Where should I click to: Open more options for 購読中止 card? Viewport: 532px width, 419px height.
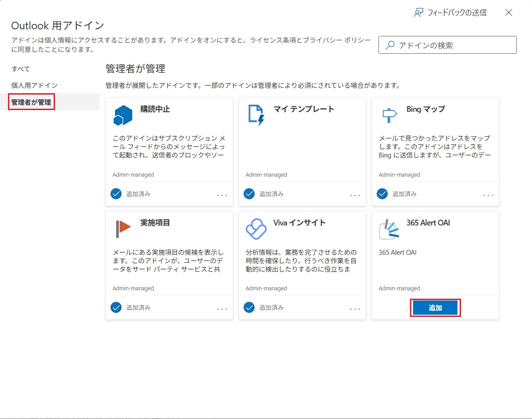pyautogui.click(x=222, y=195)
